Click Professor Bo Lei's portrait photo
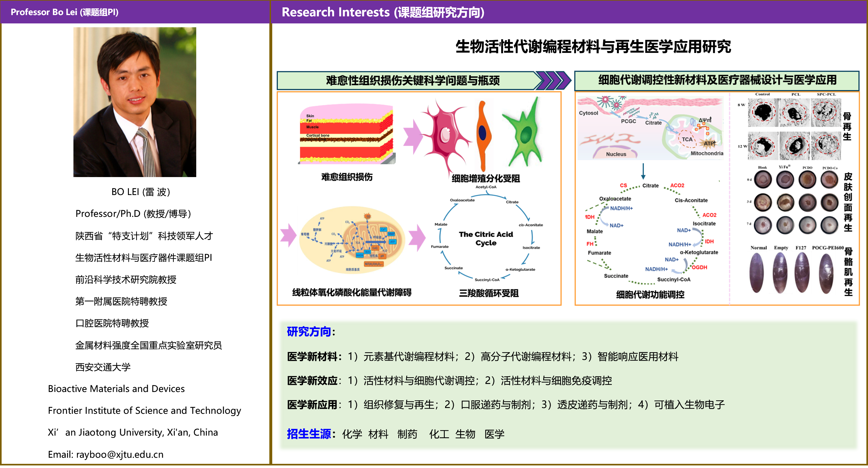The width and height of the screenshot is (868, 468). [x=135, y=102]
